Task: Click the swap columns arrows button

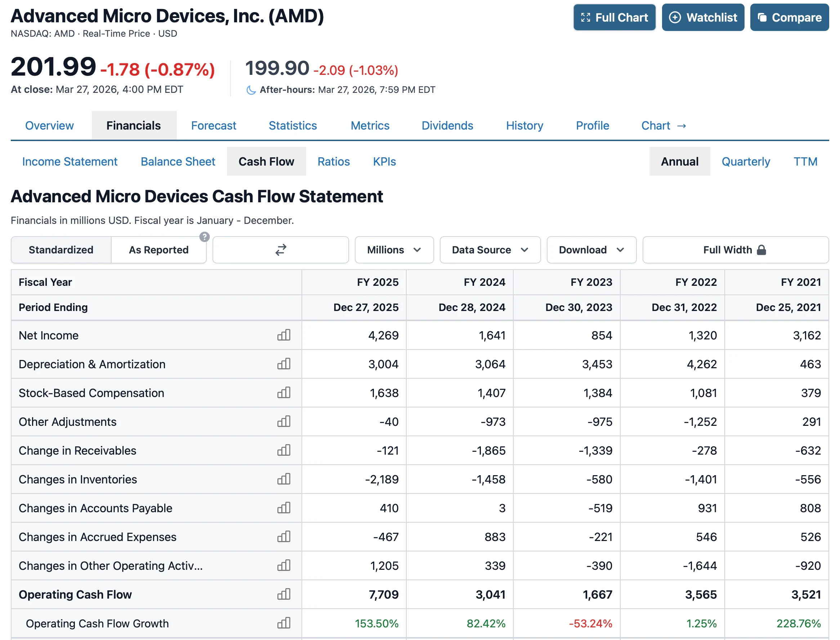Action: pyautogui.click(x=281, y=250)
